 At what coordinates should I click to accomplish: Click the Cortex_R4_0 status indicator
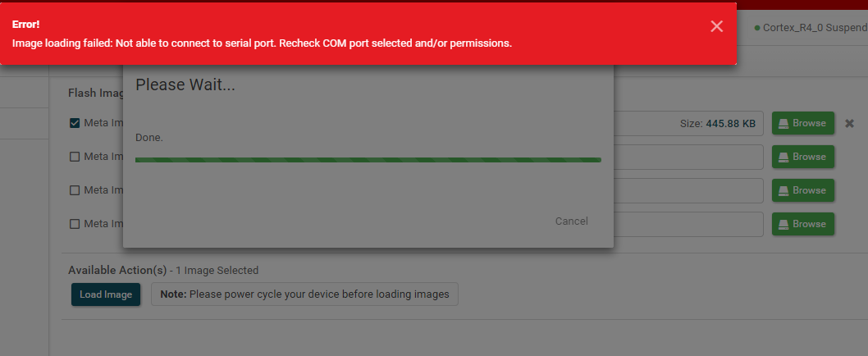811,28
